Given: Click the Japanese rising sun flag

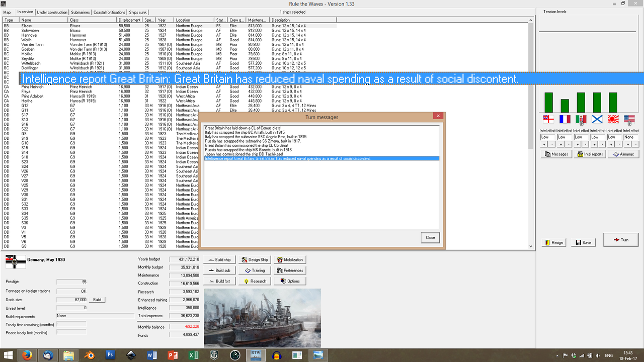Looking at the screenshot, I should click(x=613, y=119).
